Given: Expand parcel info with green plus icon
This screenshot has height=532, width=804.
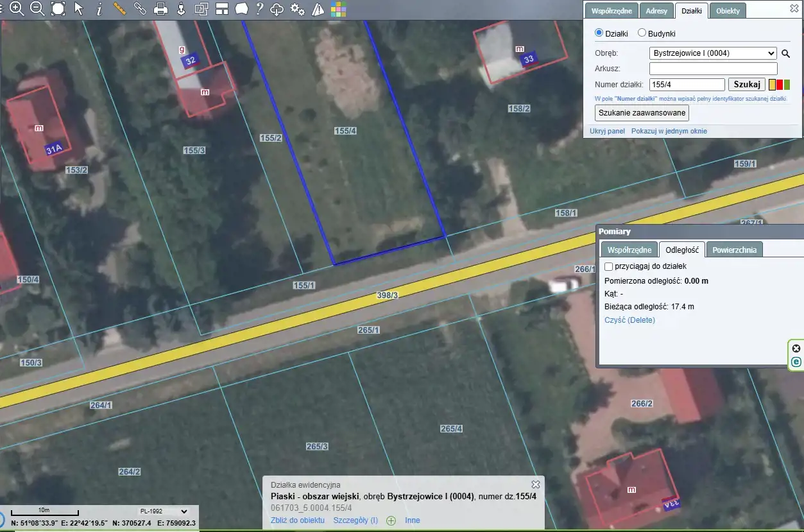Looking at the screenshot, I should pos(391,520).
